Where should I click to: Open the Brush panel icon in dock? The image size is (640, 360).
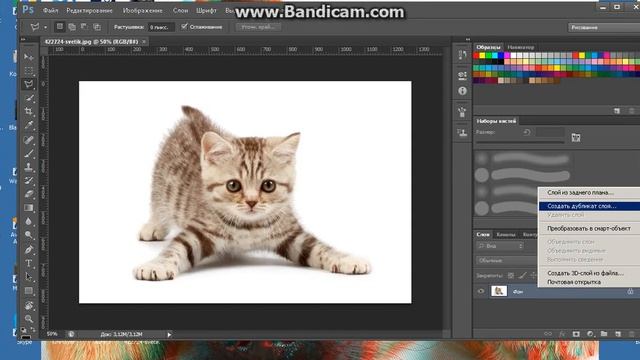click(462, 112)
